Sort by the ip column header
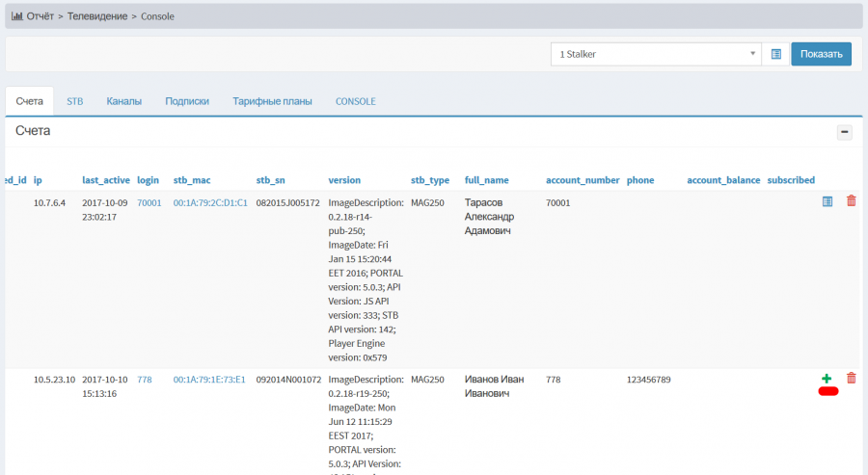 pyautogui.click(x=38, y=180)
